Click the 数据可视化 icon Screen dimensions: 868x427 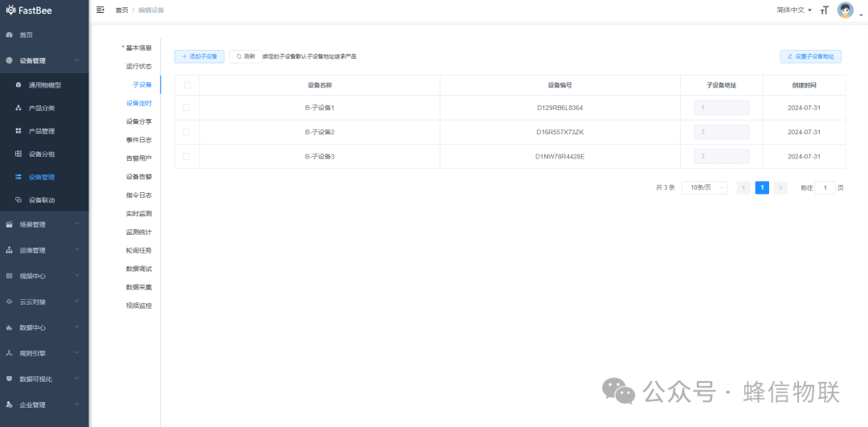point(9,379)
